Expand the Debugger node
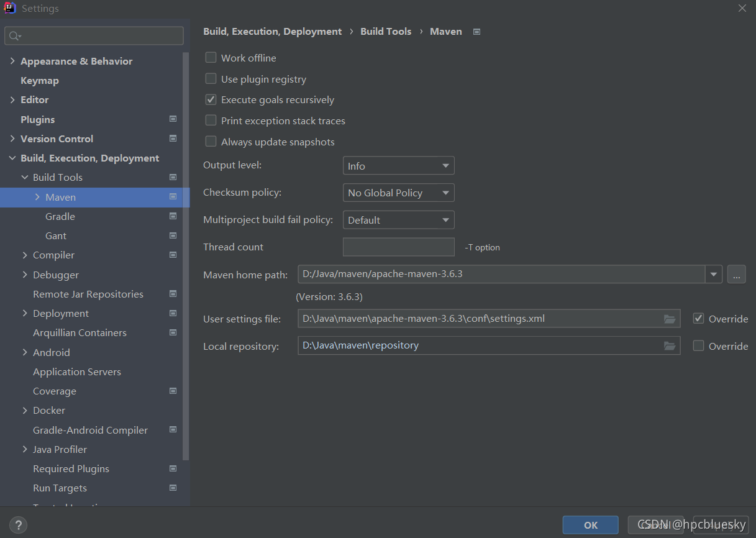756x538 pixels. [25, 275]
